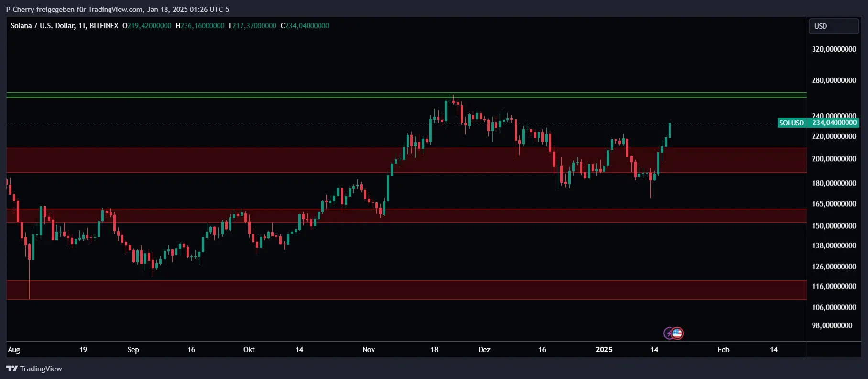This screenshot has width=868, height=379.
Task: Click the purple lightning bolt event icon
Action: [669, 334]
